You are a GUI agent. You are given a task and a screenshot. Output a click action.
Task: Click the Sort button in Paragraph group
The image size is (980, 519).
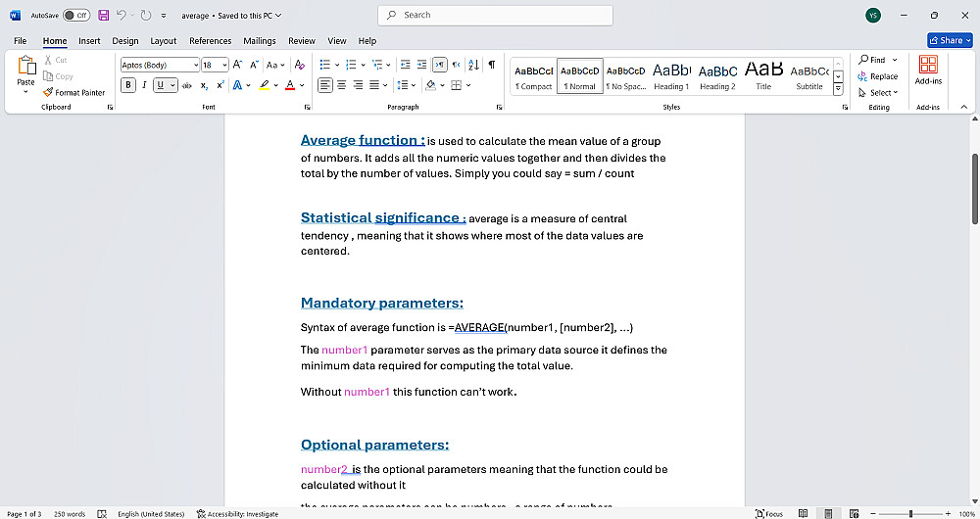point(474,65)
